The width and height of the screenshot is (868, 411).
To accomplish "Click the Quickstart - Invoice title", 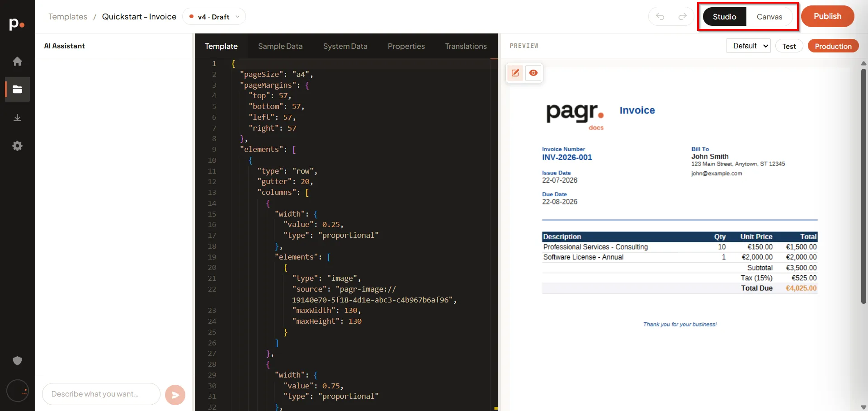I will pos(139,17).
